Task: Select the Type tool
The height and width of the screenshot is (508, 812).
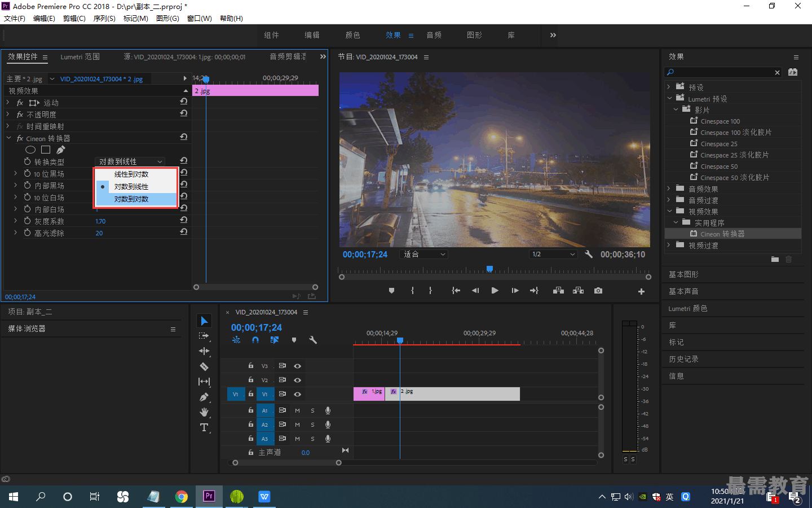Action: tap(204, 427)
